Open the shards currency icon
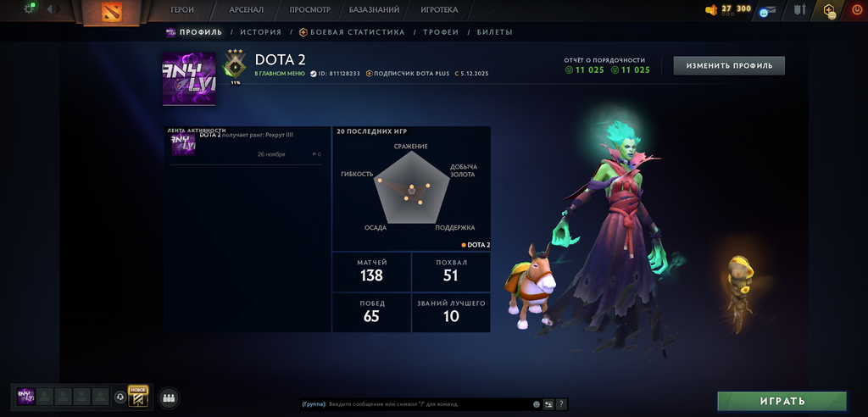This screenshot has width=868, height=417. pos(711,9)
